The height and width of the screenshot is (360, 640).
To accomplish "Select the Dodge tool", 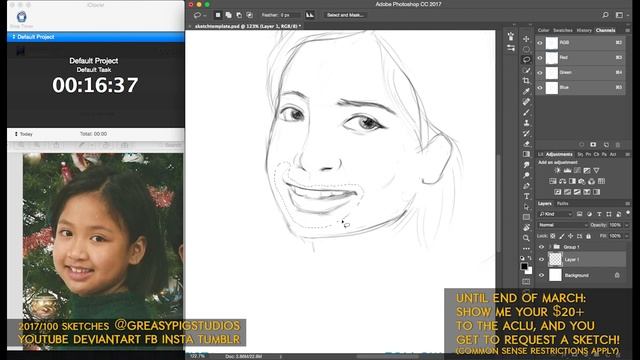I will (x=527, y=175).
